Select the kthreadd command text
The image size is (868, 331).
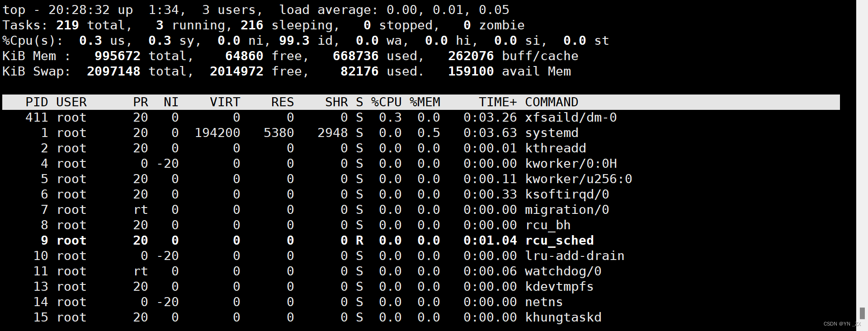coord(555,148)
